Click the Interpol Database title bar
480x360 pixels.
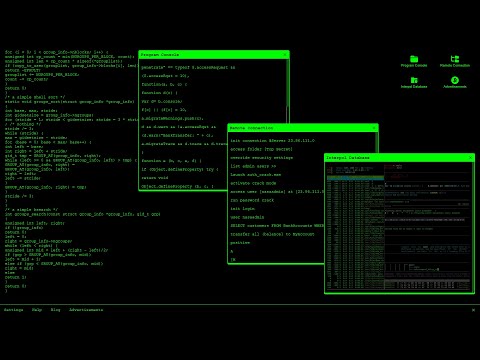(399, 157)
